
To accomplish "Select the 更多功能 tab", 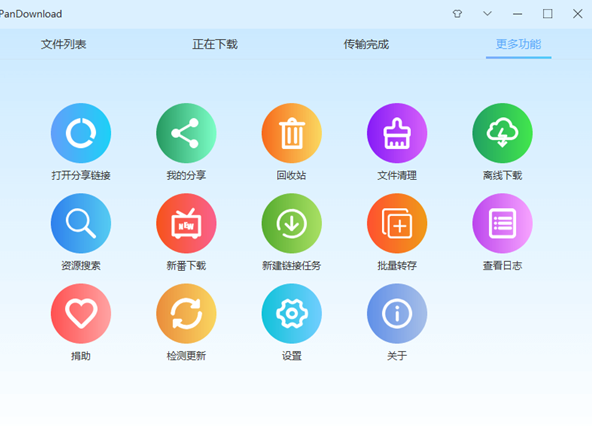I will coord(518,44).
